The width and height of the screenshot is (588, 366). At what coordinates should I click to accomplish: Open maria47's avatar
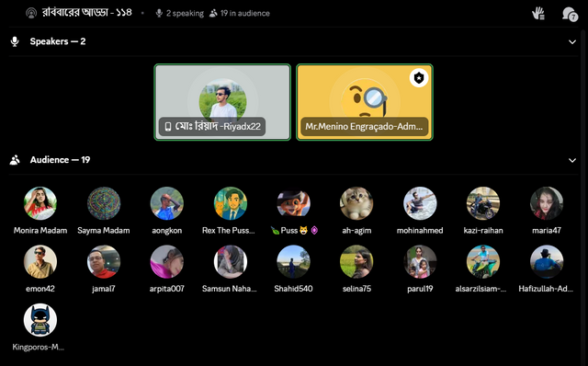pyautogui.click(x=547, y=203)
